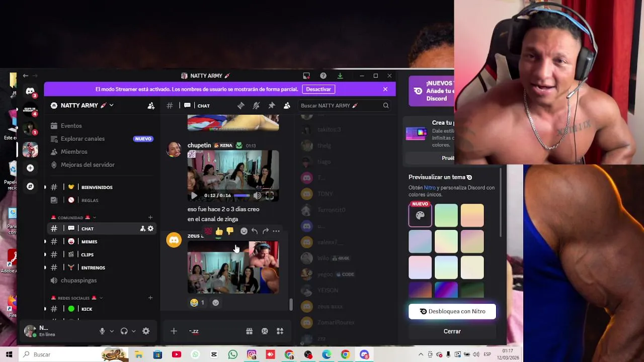Open the discover servers compass icon
Image resolution: width=644 pixels, height=362 pixels.
pyautogui.click(x=30, y=187)
